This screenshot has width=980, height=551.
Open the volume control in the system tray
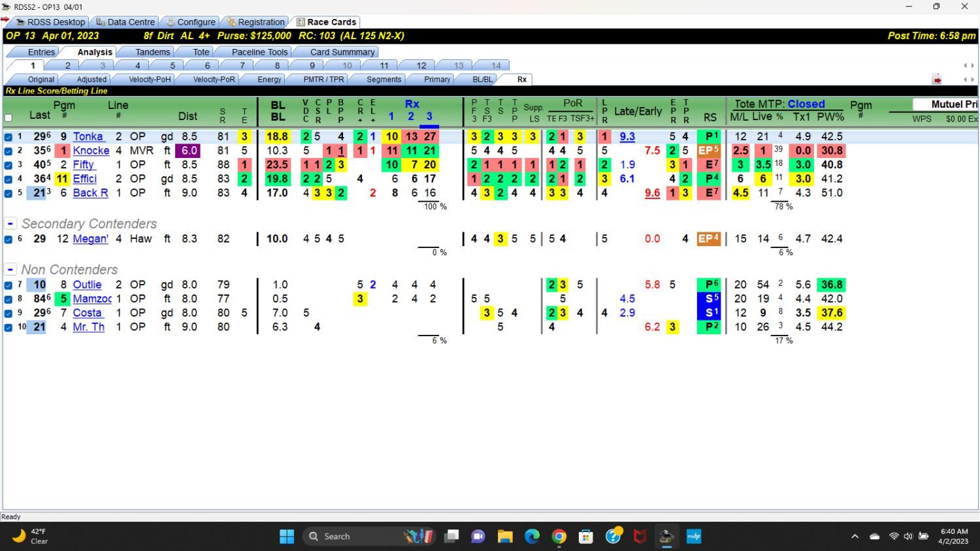(x=908, y=537)
